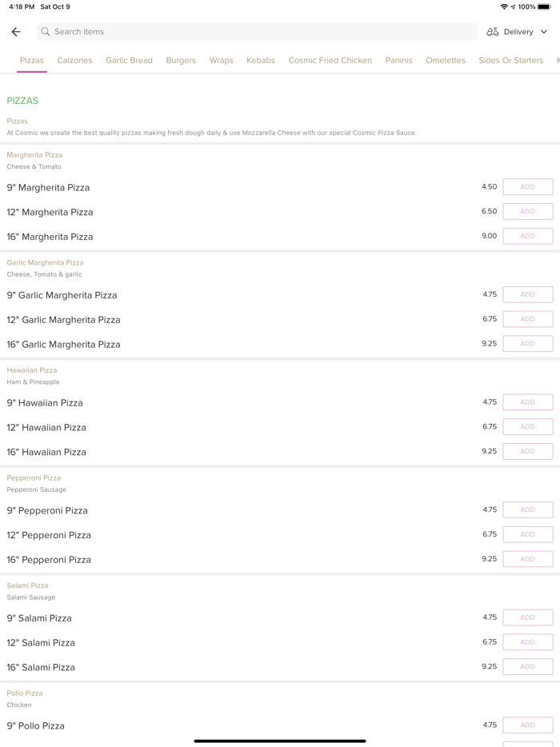Expand the Delivery dropdown chevron

click(x=544, y=32)
